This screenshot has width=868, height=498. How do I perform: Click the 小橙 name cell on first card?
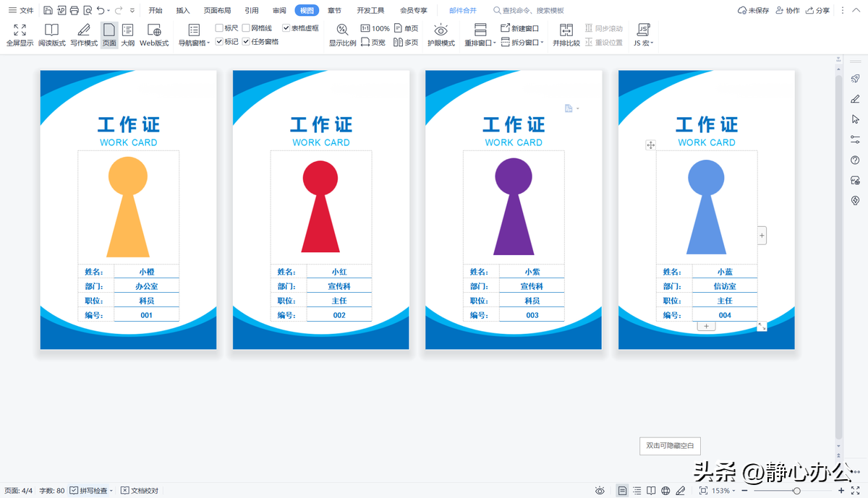[146, 272]
